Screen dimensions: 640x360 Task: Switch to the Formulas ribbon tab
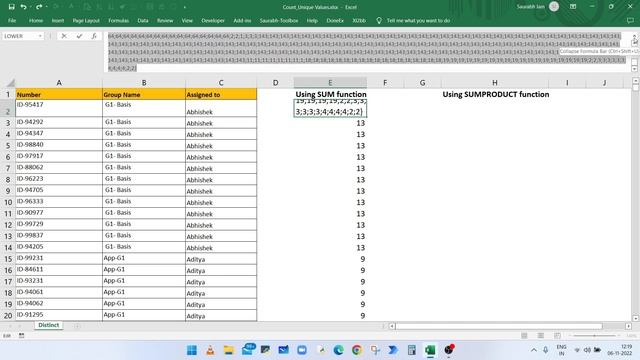click(118, 20)
